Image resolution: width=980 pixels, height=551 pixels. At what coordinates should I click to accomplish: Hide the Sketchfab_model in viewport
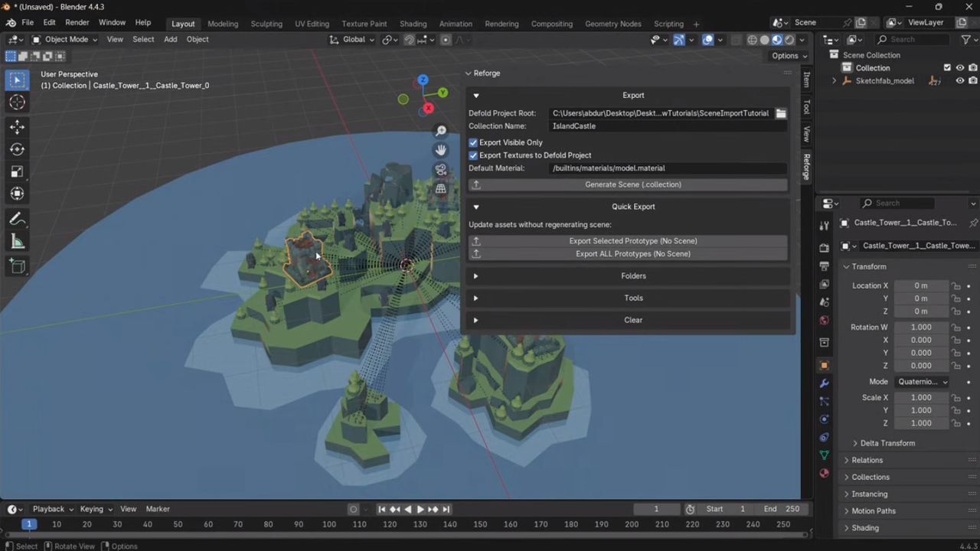click(959, 81)
